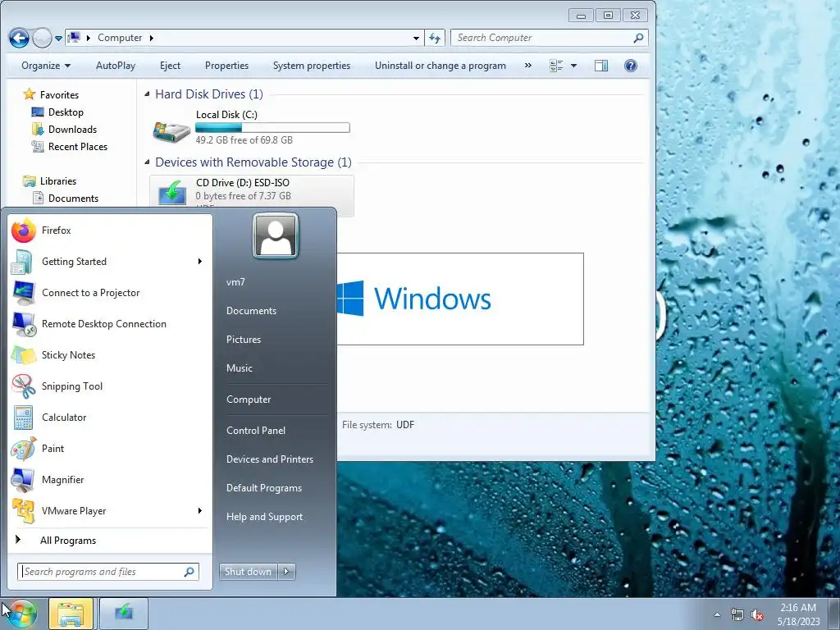Show more toolbar commands chevron
This screenshot has height=630, width=840.
(528, 66)
